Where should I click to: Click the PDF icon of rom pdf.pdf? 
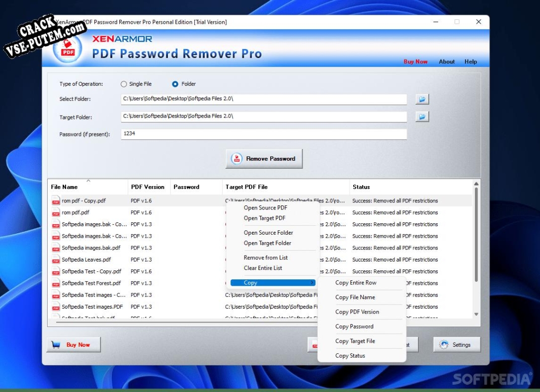(56, 213)
